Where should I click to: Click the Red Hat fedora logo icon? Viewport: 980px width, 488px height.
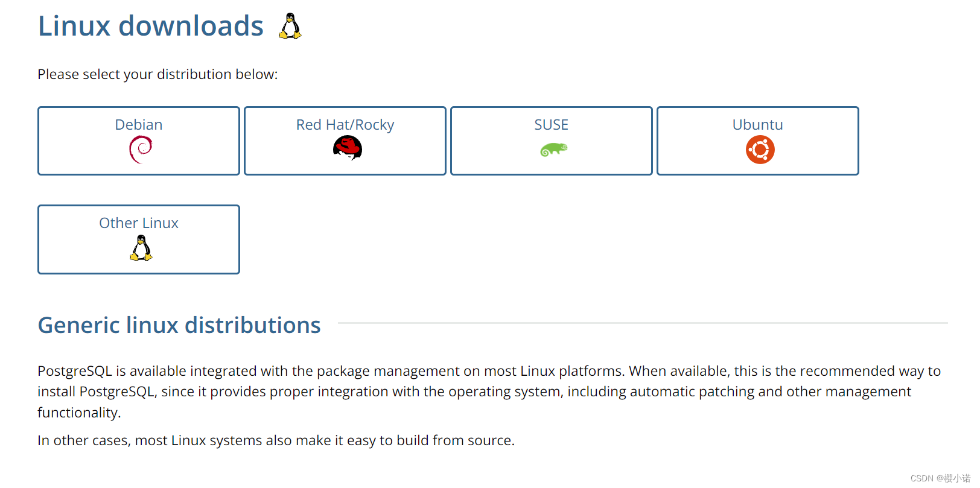click(347, 148)
